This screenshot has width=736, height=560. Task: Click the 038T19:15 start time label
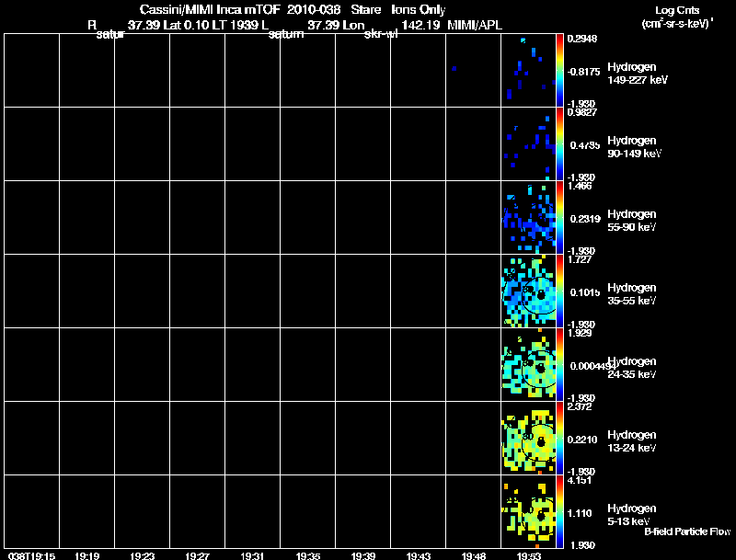(31, 556)
